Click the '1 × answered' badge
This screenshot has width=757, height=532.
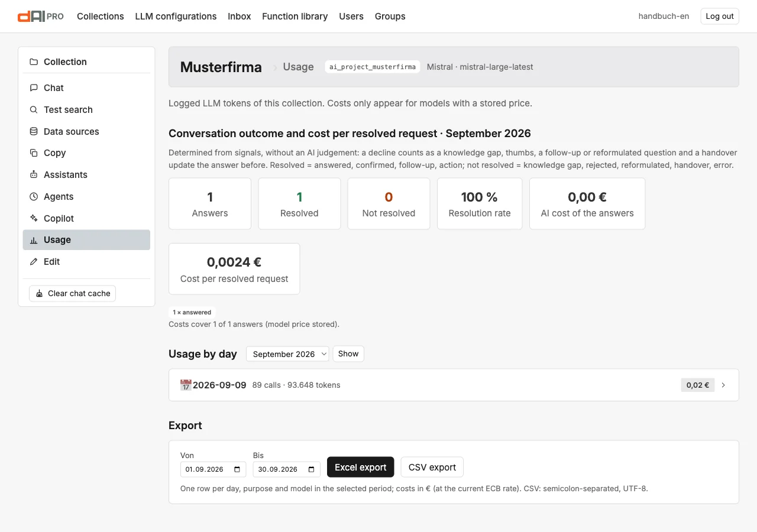[x=192, y=312]
